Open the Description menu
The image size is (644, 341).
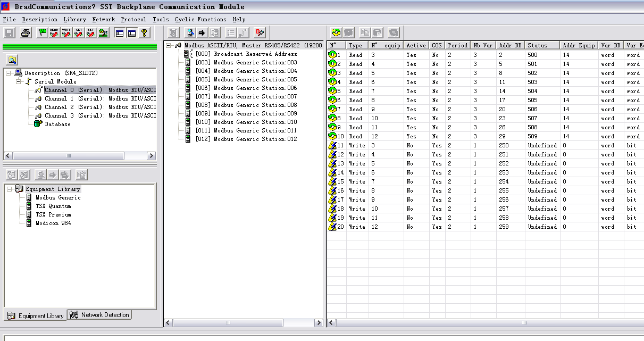39,19
